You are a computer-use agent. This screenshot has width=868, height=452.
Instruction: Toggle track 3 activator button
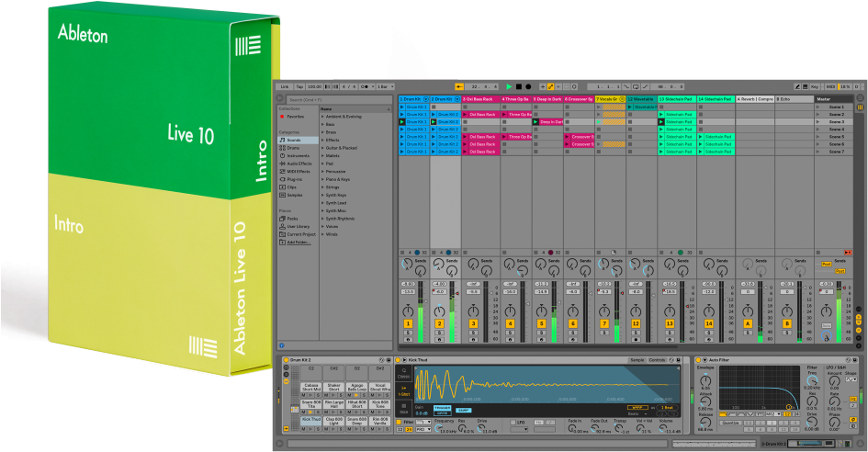coord(473,324)
